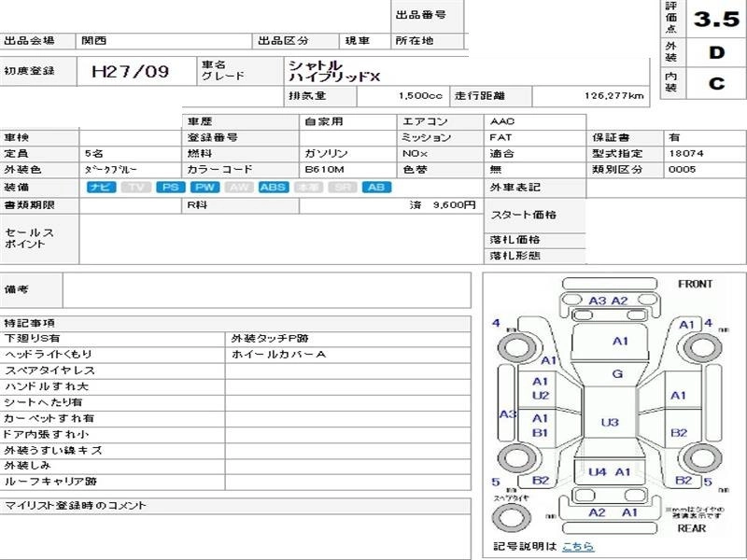Image resolution: width=747 pixels, height=560 pixels.
Task: Select the PW equipment badge
Action: pos(204,188)
